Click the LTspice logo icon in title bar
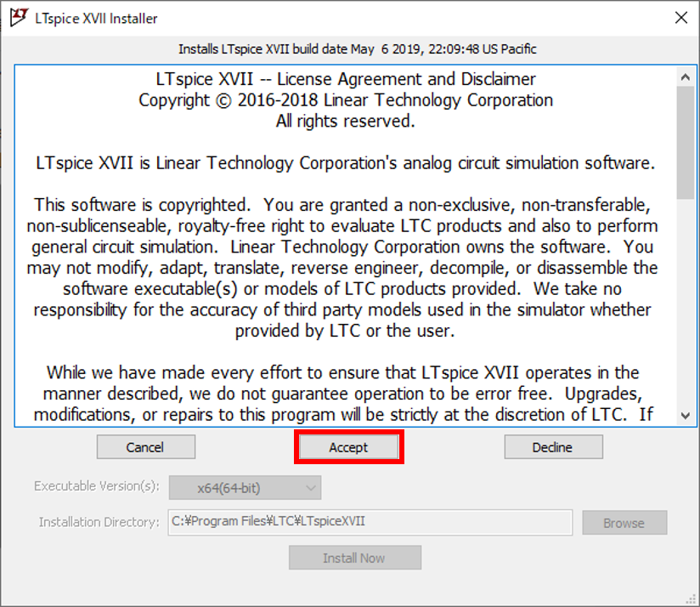 (x=19, y=18)
